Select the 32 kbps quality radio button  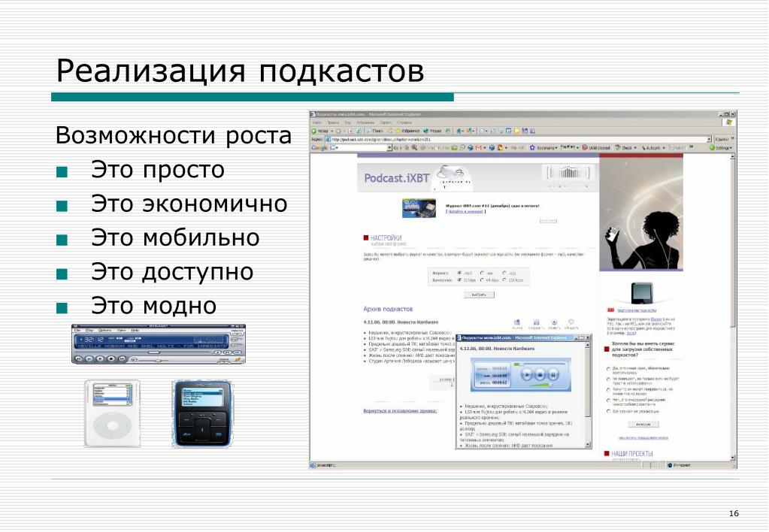(459, 280)
